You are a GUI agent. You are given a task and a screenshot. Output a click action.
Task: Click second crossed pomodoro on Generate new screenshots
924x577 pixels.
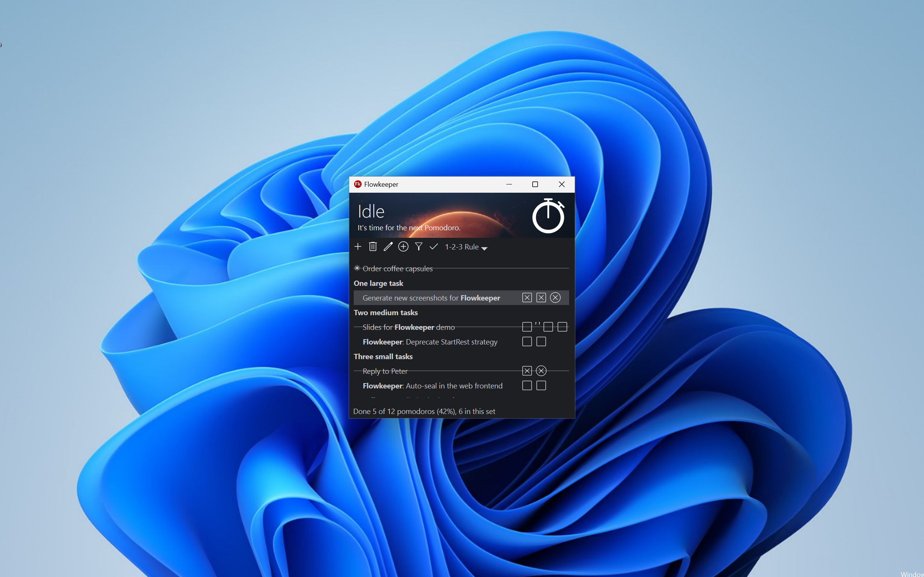(x=541, y=298)
